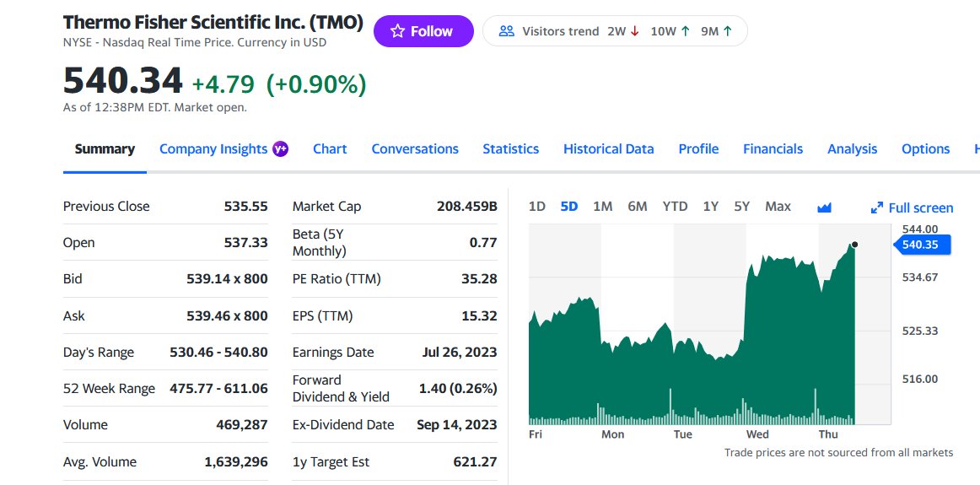This screenshot has width=980, height=485.
Task: Select the YTD chart range
Action: click(675, 207)
